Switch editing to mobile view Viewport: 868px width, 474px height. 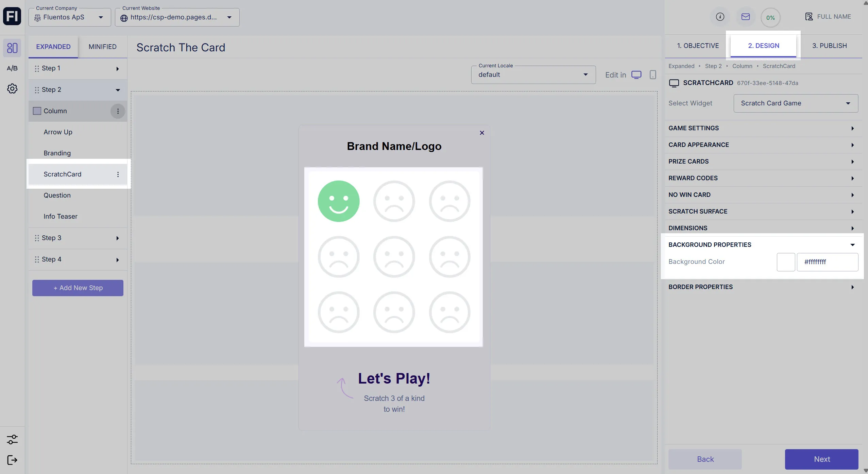(653, 75)
